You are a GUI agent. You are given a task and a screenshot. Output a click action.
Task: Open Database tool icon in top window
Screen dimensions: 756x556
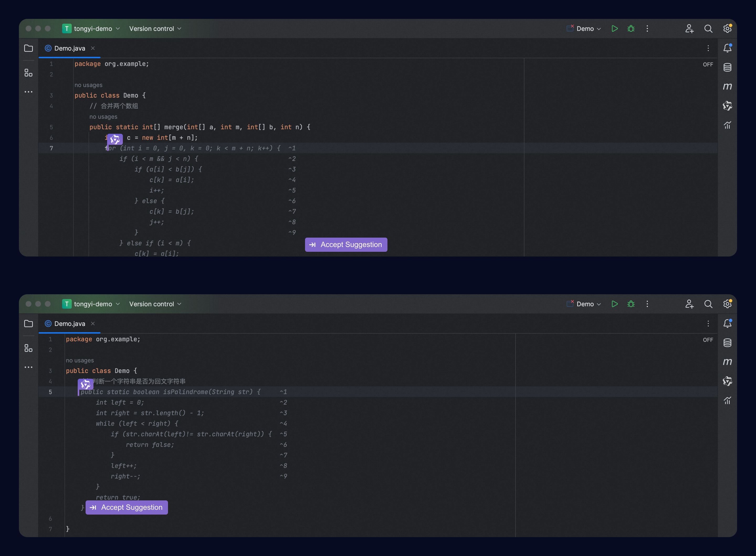[727, 67]
